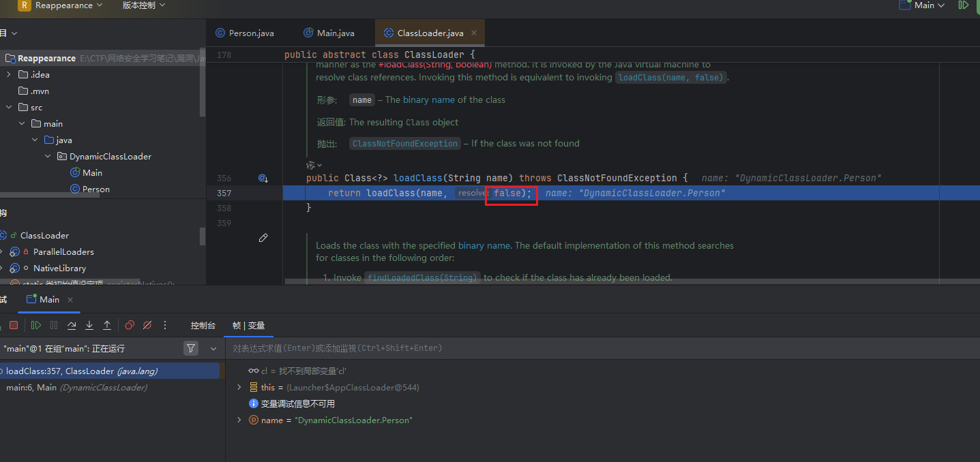Expand the 'this' variable node
980x462 pixels.
tap(239, 387)
